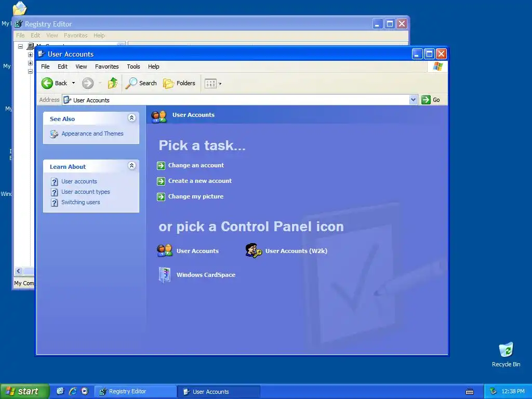Open Help menu in Registry Editor
The height and width of the screenshot is (399, 532).
[x=99, y=35]
